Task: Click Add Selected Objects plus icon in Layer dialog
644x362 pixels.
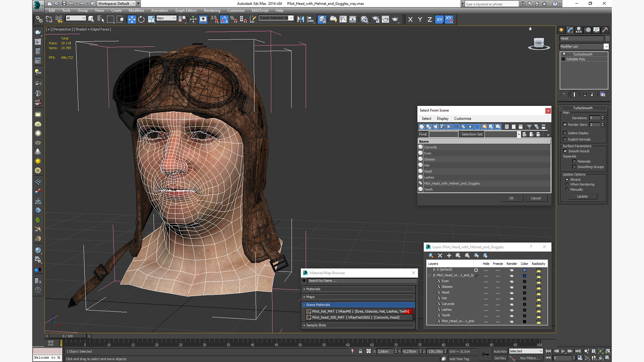Action: tap(449, 255)
